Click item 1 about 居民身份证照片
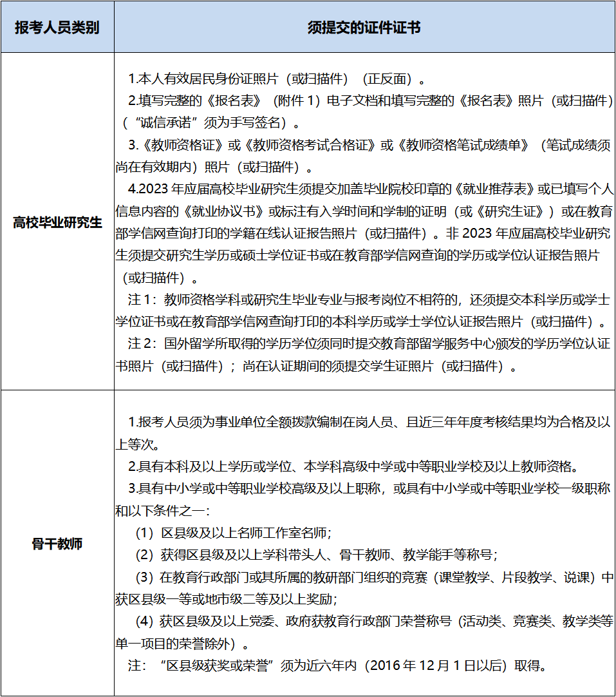 coord(277,79)
